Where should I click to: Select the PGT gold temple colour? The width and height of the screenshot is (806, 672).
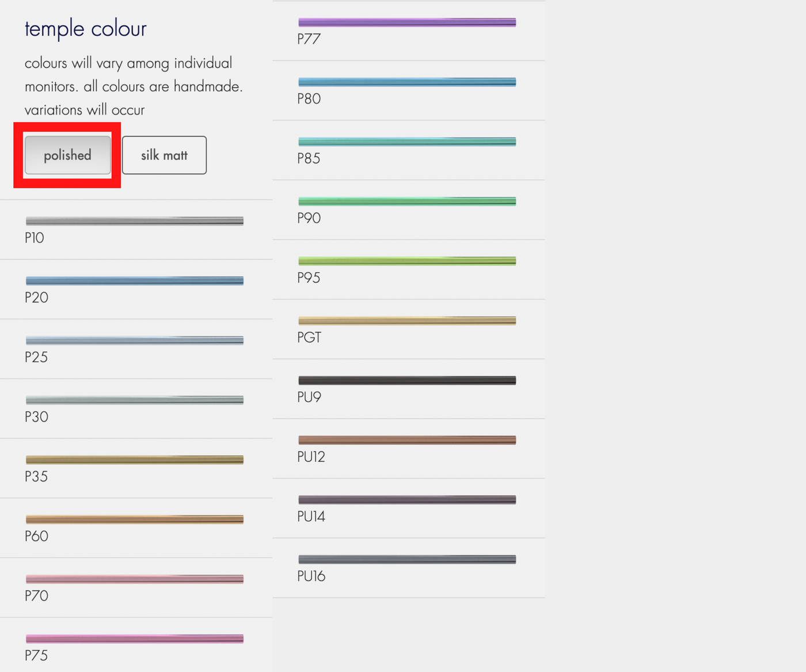[407, 321]
